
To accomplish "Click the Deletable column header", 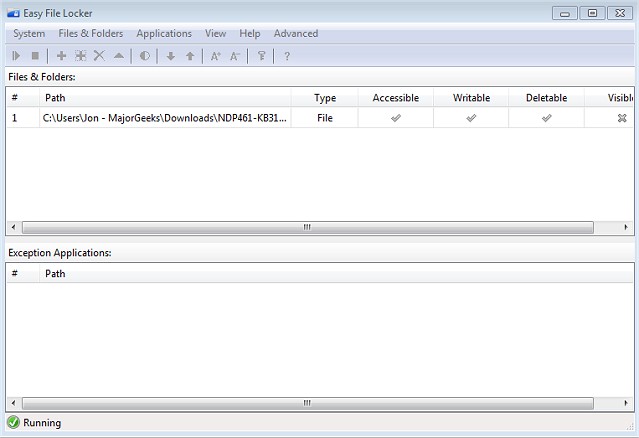I will tap(546, 98).
